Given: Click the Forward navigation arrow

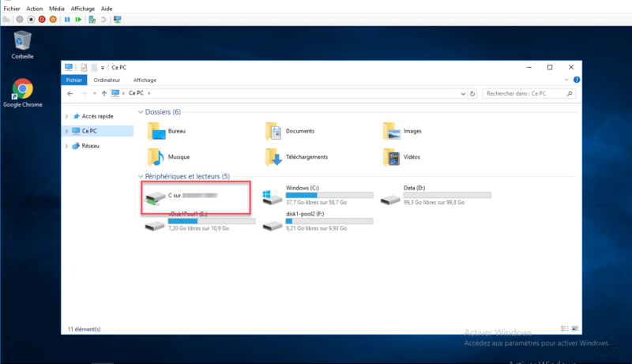Looking at the screenshot, I should click(x=84, y=93).
